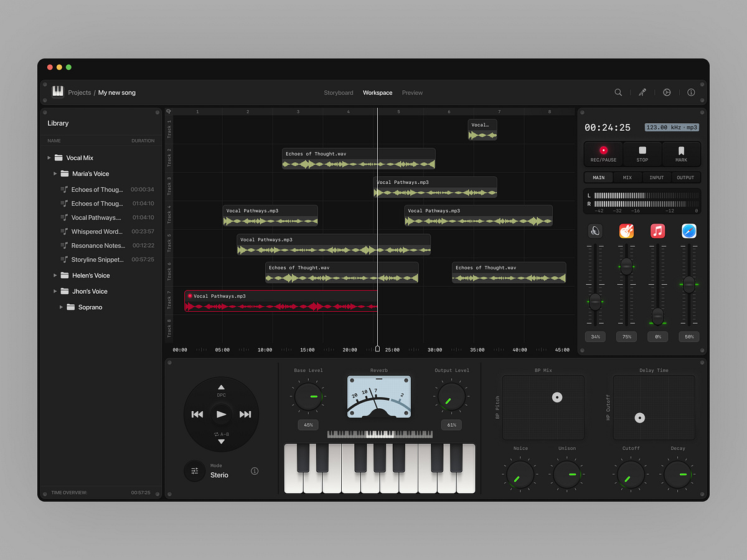The height and width of the screenshot is (560, 747).
Task: Click the speaker icon above the first fader
Action: [x=595, y=231]
